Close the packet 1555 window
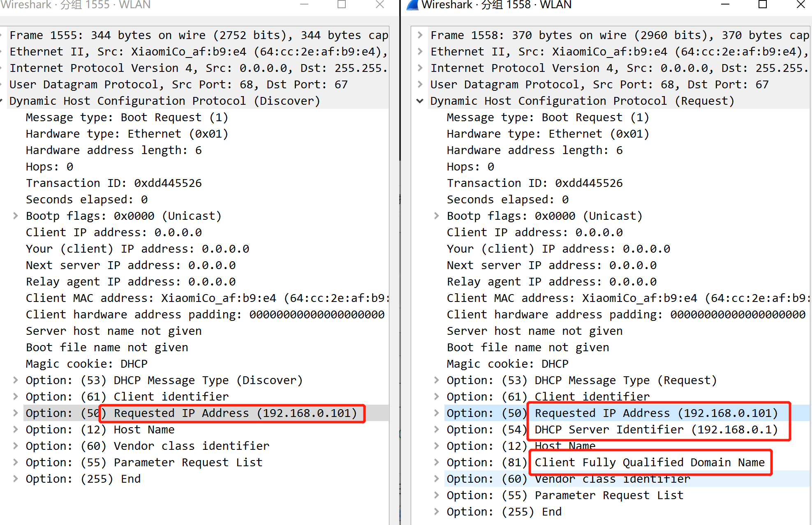812x525 pixels. coord(380,5)
